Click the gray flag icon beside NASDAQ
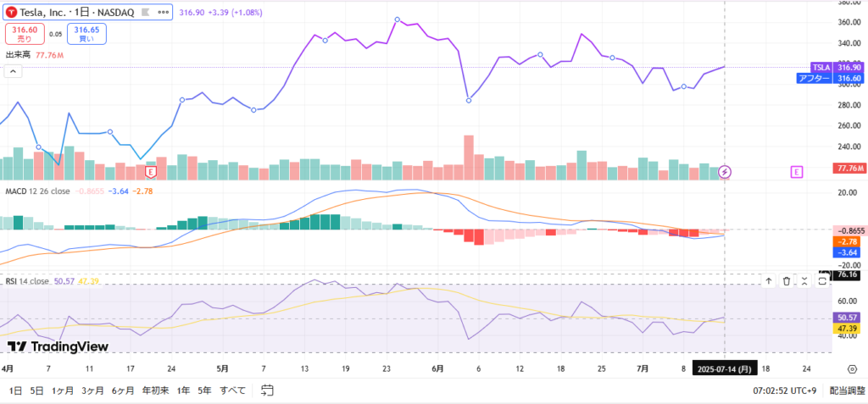 [x=145, y=13]
